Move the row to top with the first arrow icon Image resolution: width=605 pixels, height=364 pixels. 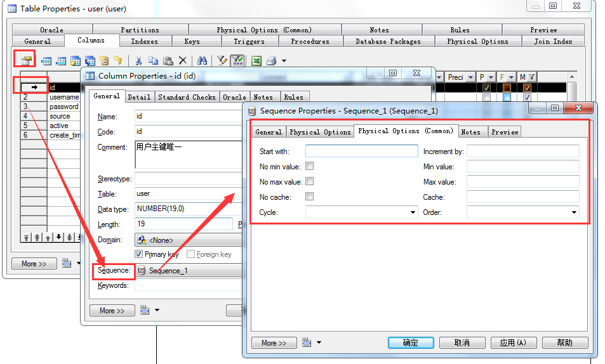[26, 237]
